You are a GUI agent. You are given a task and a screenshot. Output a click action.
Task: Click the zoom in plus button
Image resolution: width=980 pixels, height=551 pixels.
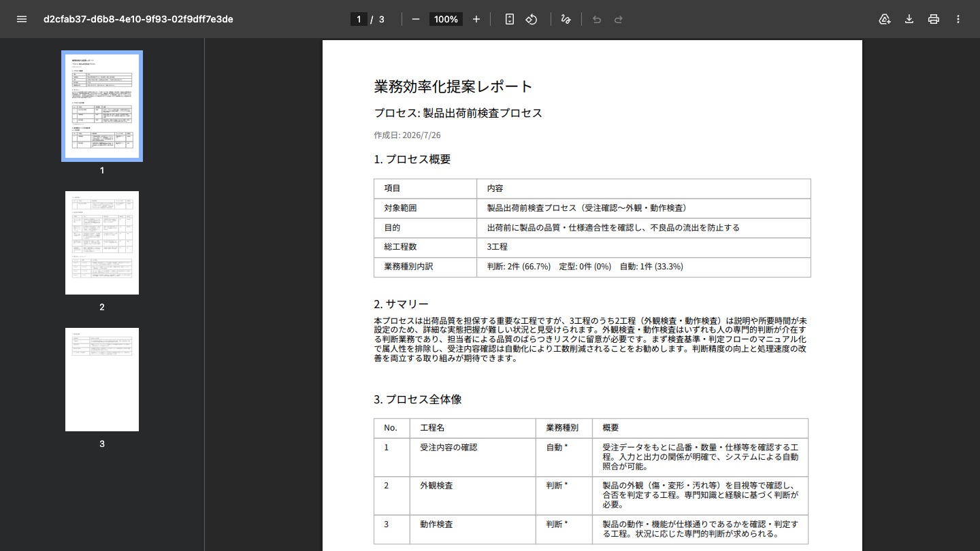pos(476,19)
